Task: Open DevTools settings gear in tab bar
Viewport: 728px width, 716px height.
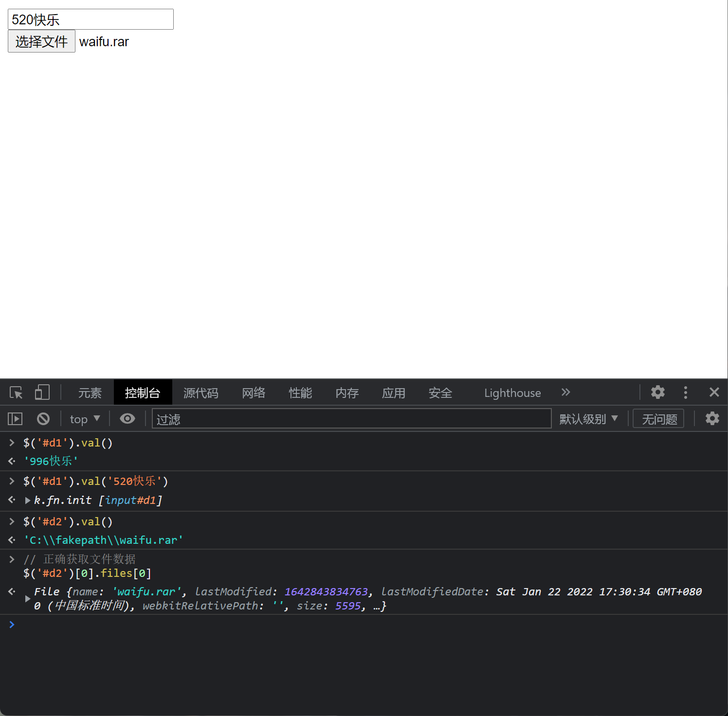Action: coord(658,392)
